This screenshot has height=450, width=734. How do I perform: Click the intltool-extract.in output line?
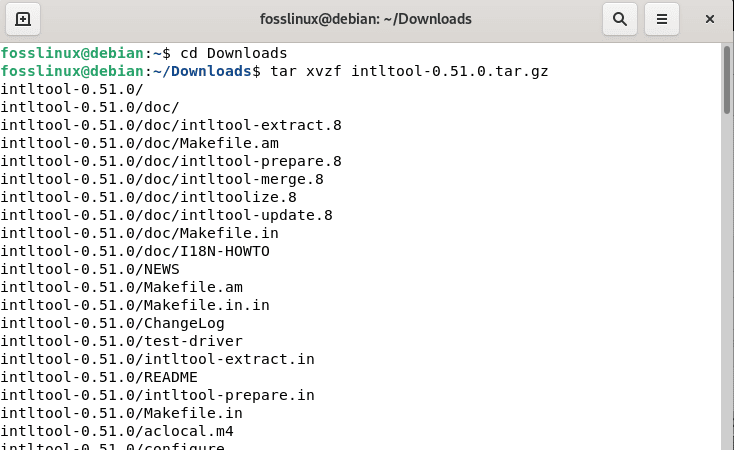157,359
